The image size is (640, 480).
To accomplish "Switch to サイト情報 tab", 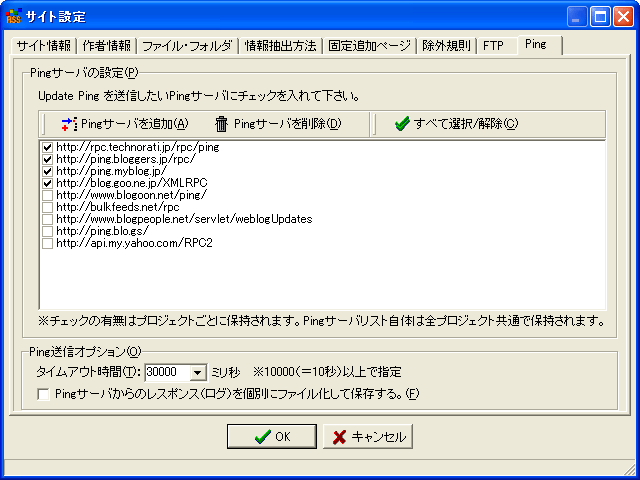I will (44, 46).
